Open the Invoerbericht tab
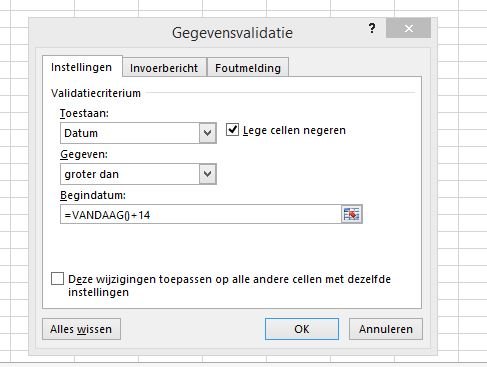This screenshot has height=367, width=487. point(164,68)
